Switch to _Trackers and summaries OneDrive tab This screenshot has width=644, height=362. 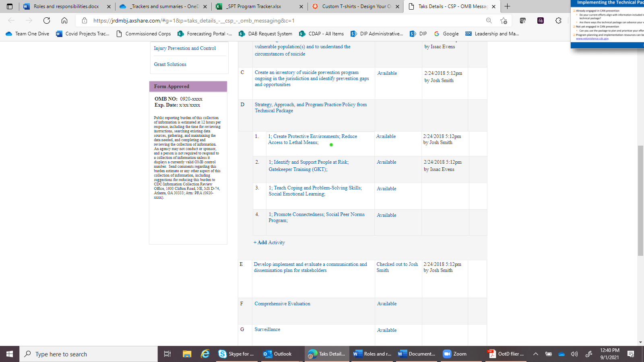[163, 6]
